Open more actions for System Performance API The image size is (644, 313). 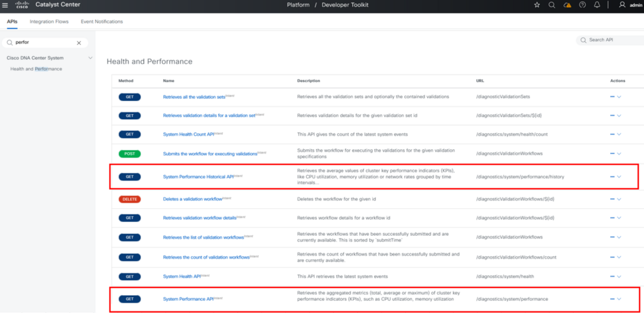point(612,299)
